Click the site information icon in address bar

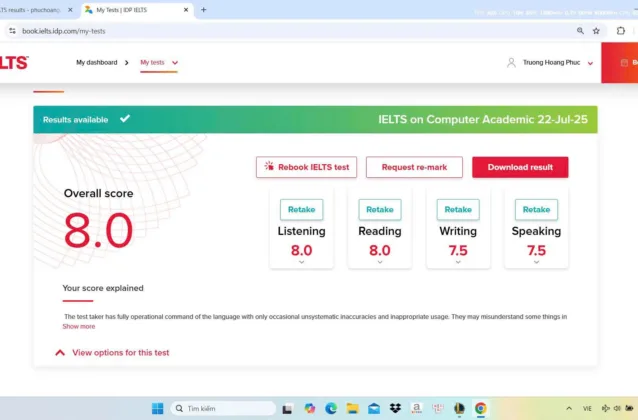click(x=12, y=31)
